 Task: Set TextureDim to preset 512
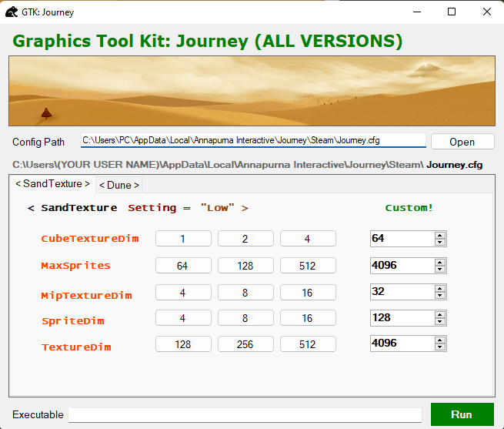click(308, 344)
